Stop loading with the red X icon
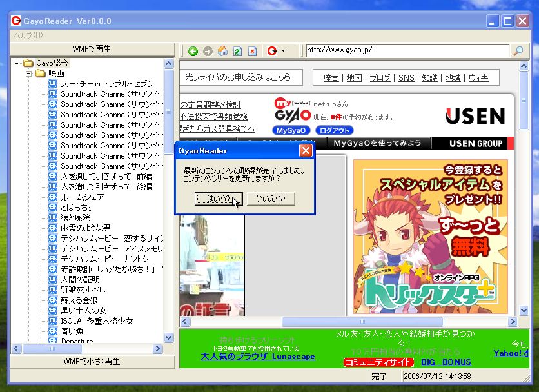The width and height of the screenshot is (539, 392). [252, 51]
